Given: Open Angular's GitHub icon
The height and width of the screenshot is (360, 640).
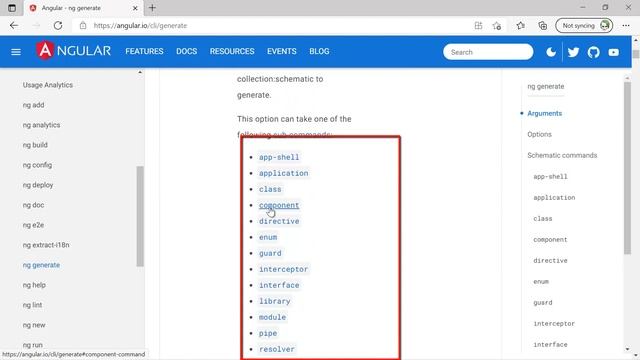Looking at the screenshot, I should click(593, 52).
